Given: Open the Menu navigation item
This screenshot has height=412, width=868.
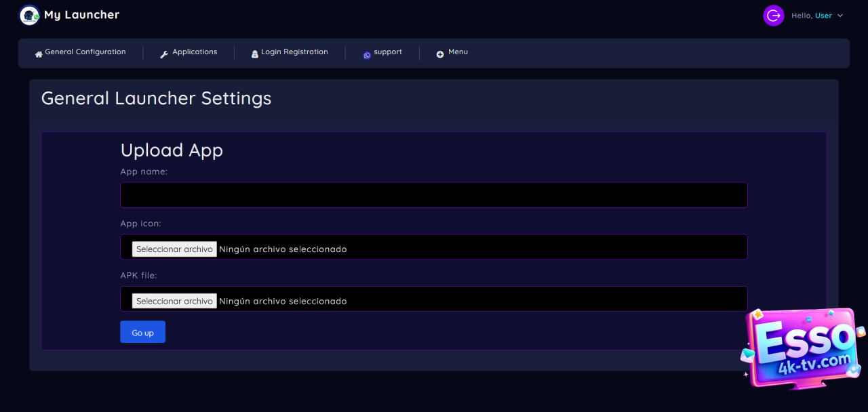Looking at the screenshot, I should click(x=458, y=52).
